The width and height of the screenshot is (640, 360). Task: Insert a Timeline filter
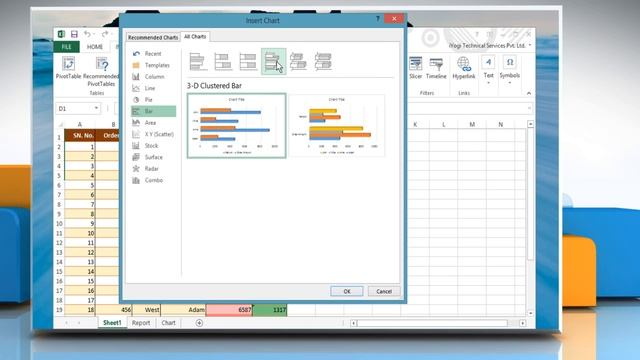click(436, 68)
